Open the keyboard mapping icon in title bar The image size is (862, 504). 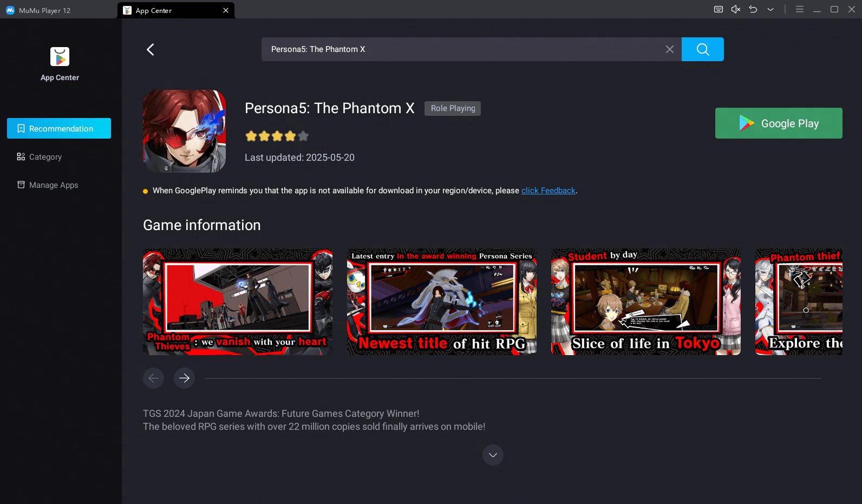pyautogui.click(x=719, y=9)
